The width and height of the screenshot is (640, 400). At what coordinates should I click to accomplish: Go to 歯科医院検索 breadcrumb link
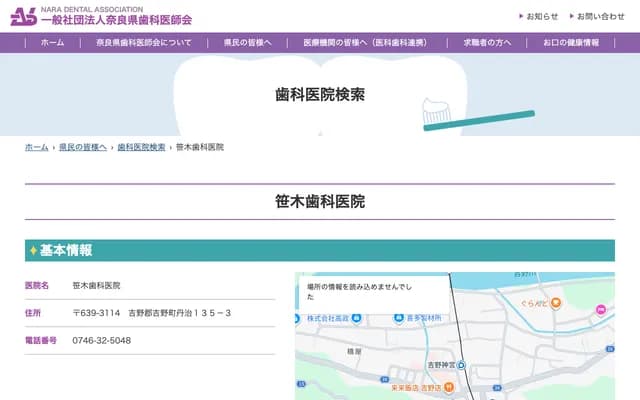pyautogui.click(x=141, y=147)
